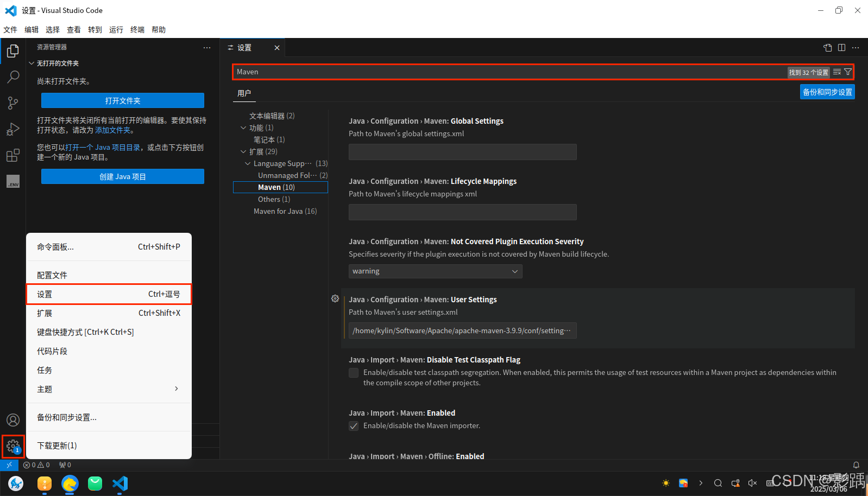Click the 创建 Java 项目 button

(x=123, y=176)
